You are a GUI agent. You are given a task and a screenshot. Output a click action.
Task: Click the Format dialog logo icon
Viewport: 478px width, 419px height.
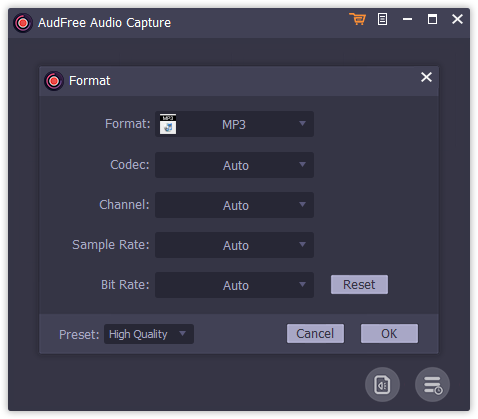pyautogui.click(x=54, y=81)
